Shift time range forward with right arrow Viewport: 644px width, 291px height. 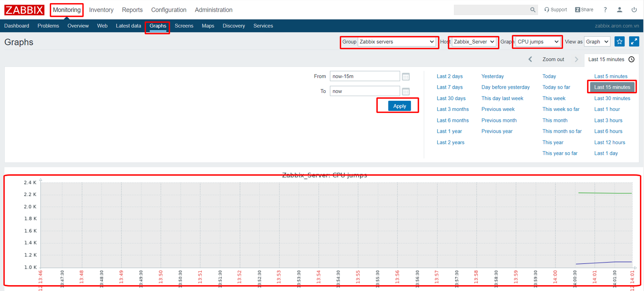click(x=576, y=59)
